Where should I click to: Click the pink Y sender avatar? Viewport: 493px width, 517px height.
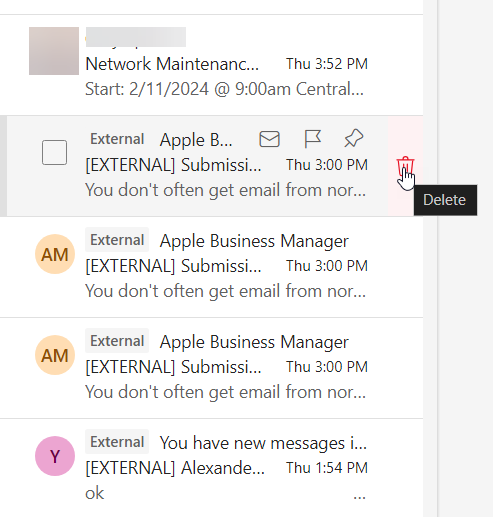[55, 456]
